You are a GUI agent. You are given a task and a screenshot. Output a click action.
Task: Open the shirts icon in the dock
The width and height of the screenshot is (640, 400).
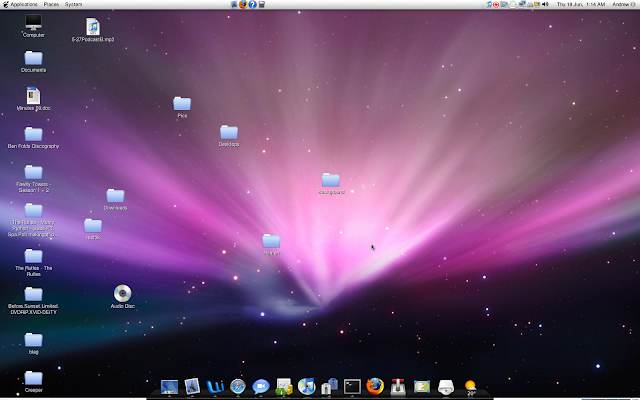tap(329, 387)
